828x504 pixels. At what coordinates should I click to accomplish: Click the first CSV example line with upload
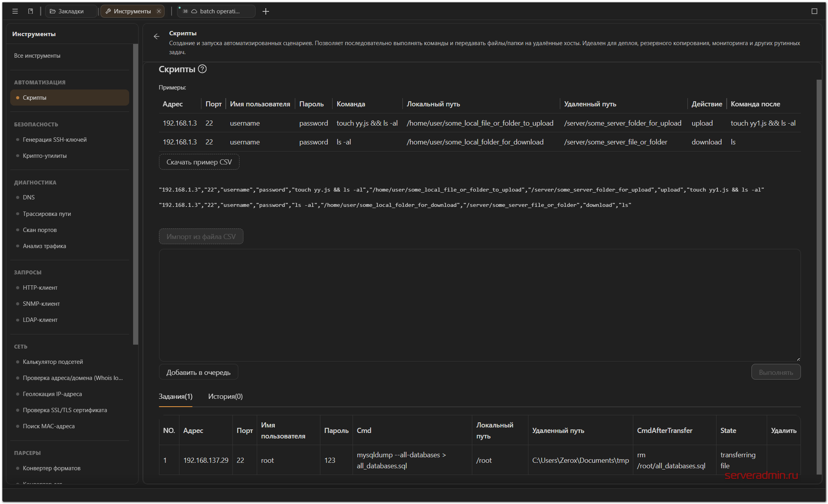point(461,190)
